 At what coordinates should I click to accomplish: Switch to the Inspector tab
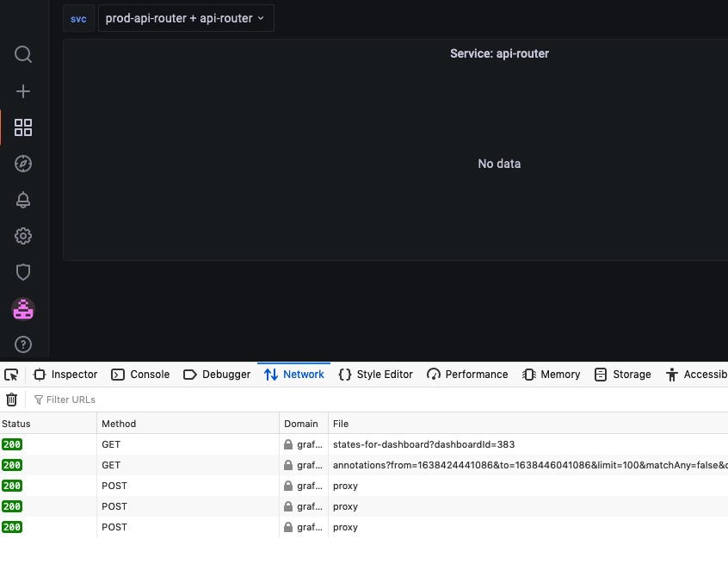click(x=65, y=374)
